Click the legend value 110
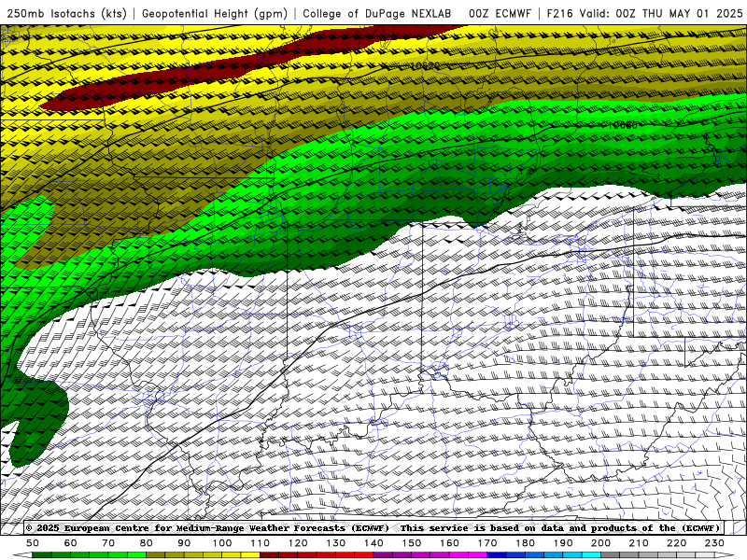Screen dimensions: 747x560 click(x=261, y=543)
